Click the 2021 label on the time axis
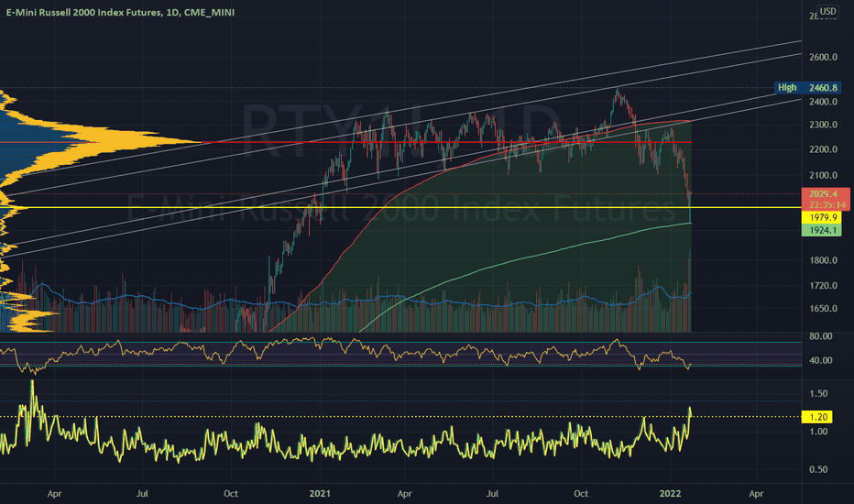The image size is (854, 504). click(320, 494)
